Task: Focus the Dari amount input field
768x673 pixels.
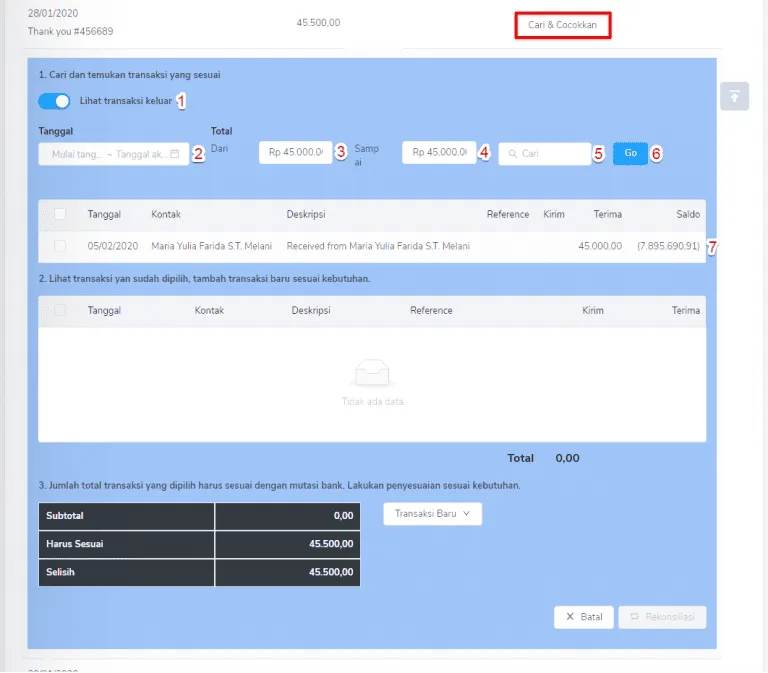Action: 296,153
